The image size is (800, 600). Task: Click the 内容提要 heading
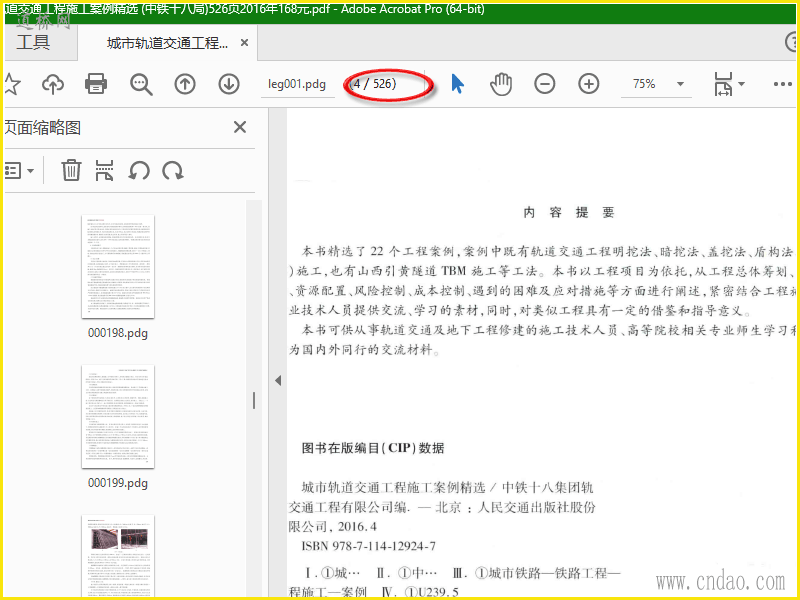(569, 213)
